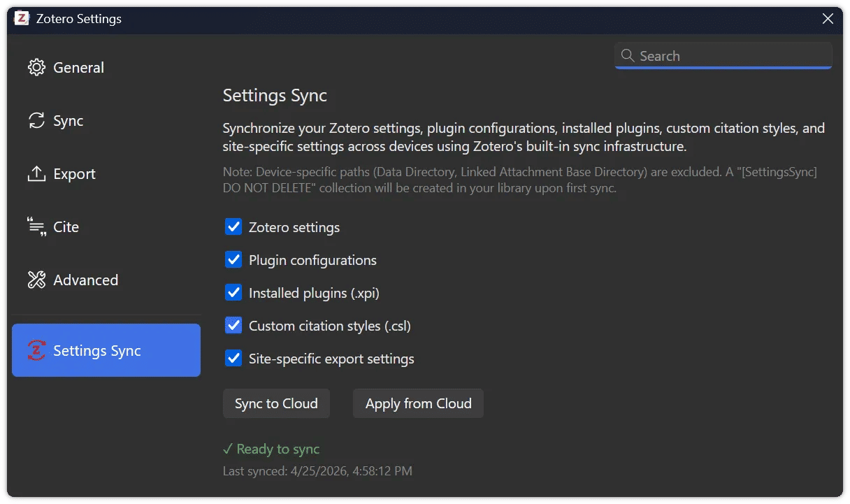This screenshot has height=504, width=850.
Task: Click the Cite quotation icon
Action: 36,226
